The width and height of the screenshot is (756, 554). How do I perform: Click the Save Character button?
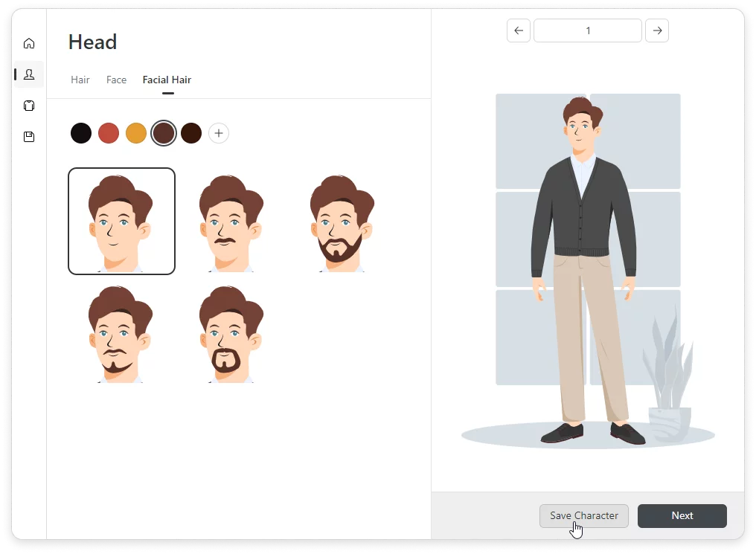pos(583,515)
